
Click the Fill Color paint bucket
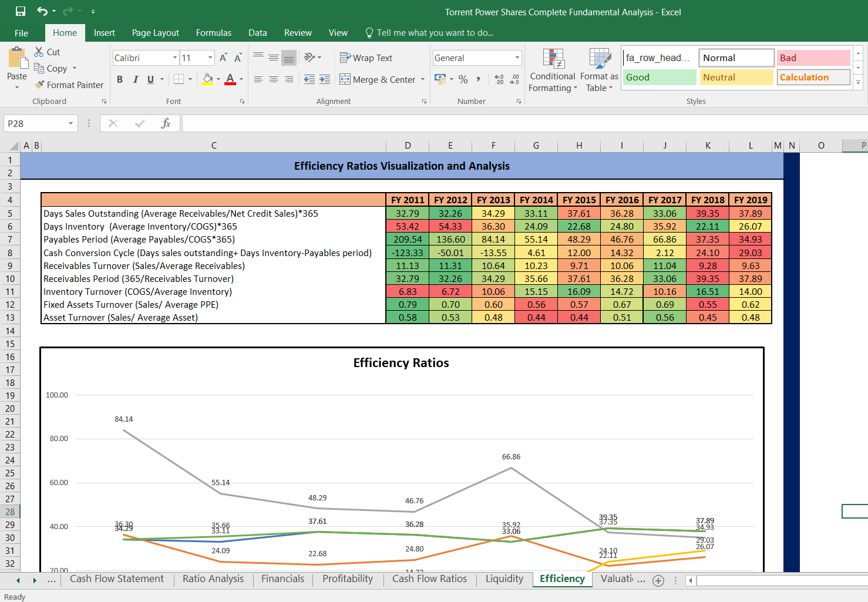point(207,79)
